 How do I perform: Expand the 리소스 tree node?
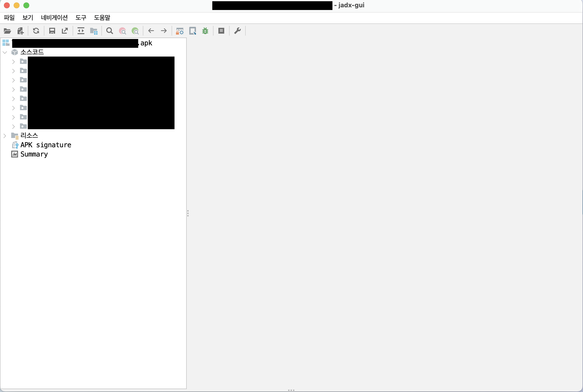tap(5, 136)
